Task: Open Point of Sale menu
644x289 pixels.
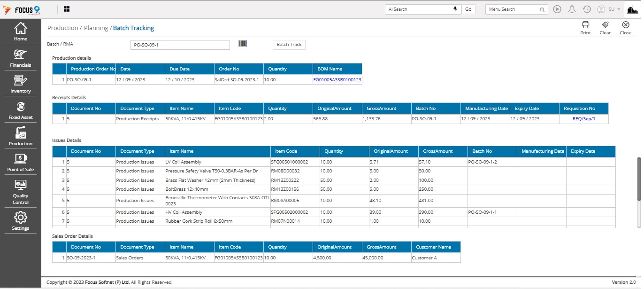Action: point(21,162)
